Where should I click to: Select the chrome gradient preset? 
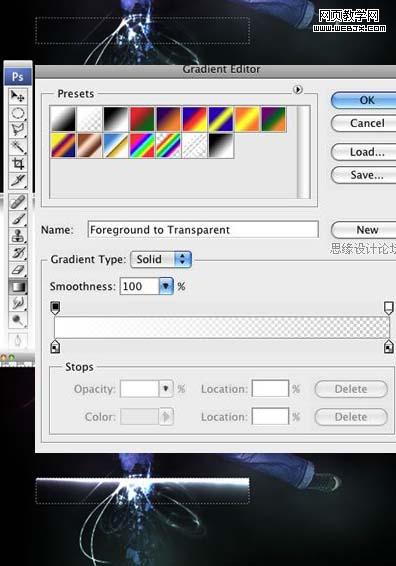(116, 145)
